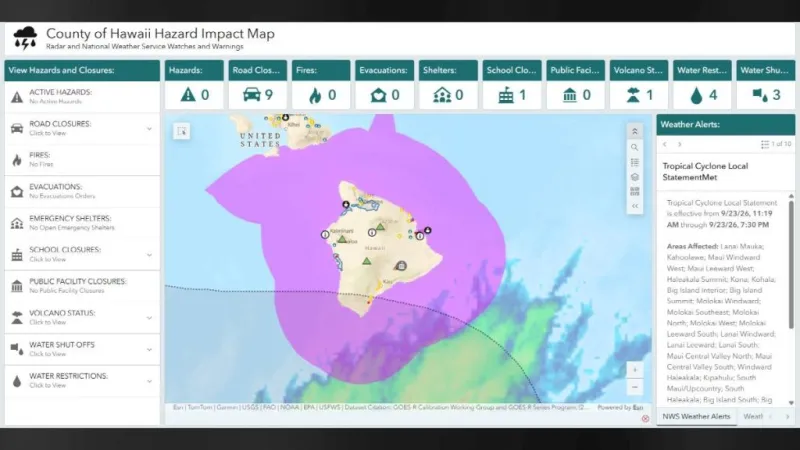Click the red dot marker near South Point

pyautogui.click(x=369, y=303)
